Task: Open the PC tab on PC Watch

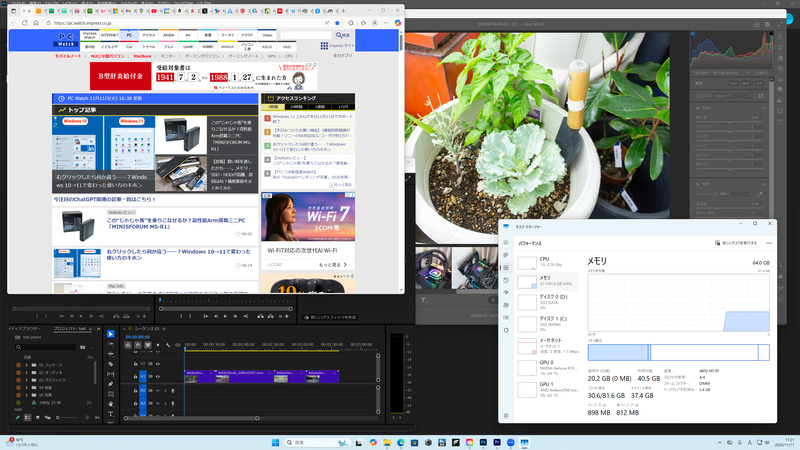Action: (x=129, y=35)
